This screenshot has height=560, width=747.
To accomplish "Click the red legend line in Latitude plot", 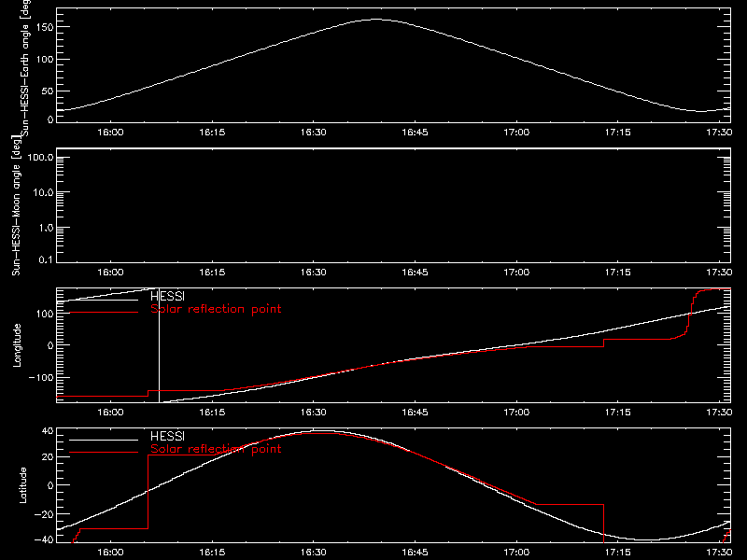I will point(104,453).
